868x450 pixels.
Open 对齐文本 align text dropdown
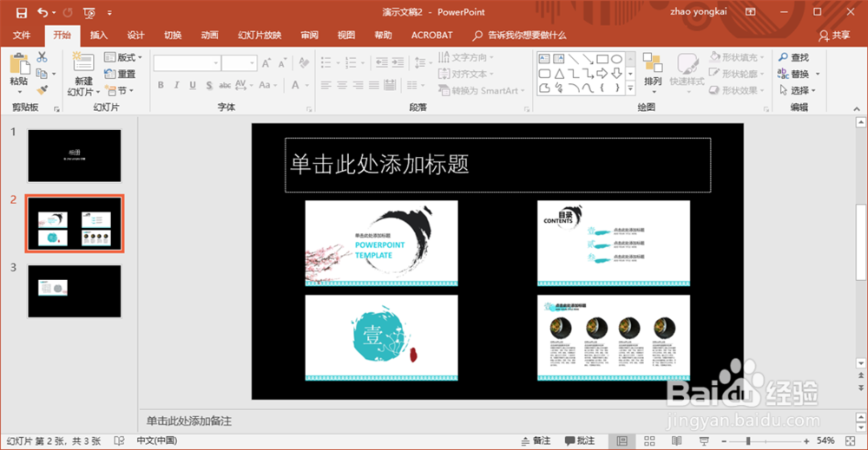tap(465, 74)
